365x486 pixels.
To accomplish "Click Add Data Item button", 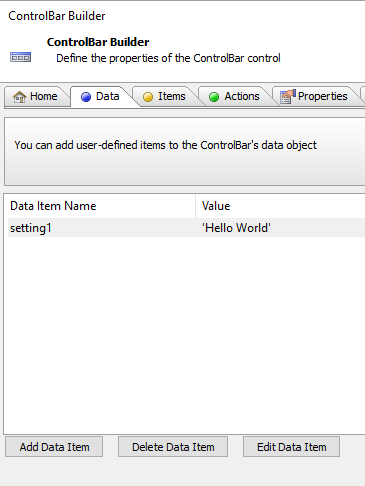I will point(54,447).
